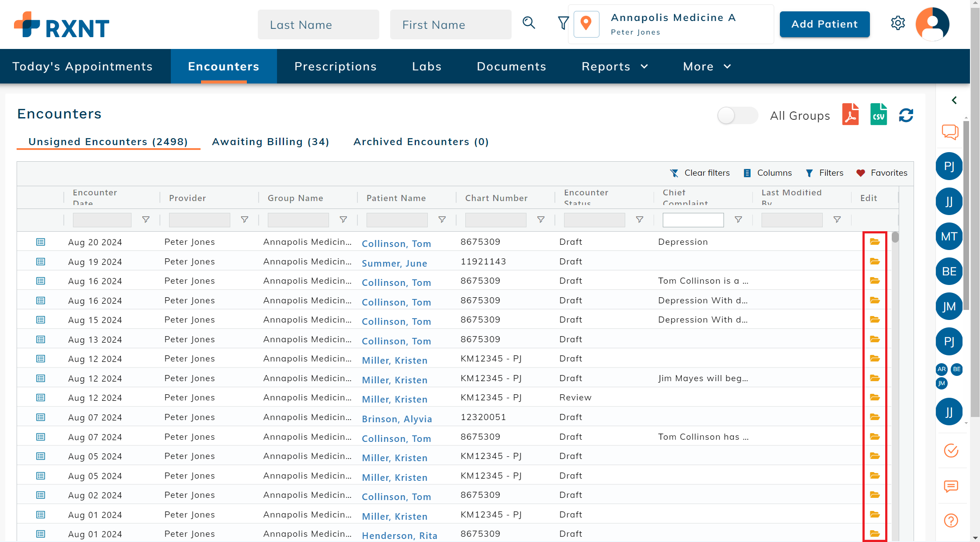Open the location pin selector
The width and height of the screenshot is (980, 542).
(586, 24)
